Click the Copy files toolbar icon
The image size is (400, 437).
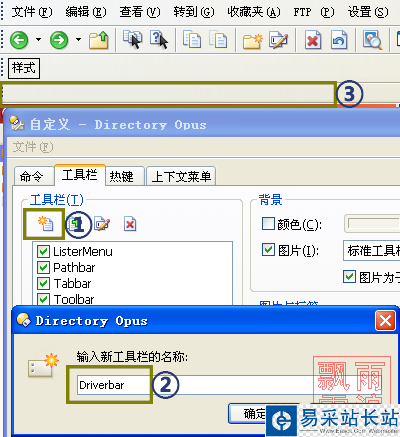point(192,39)
